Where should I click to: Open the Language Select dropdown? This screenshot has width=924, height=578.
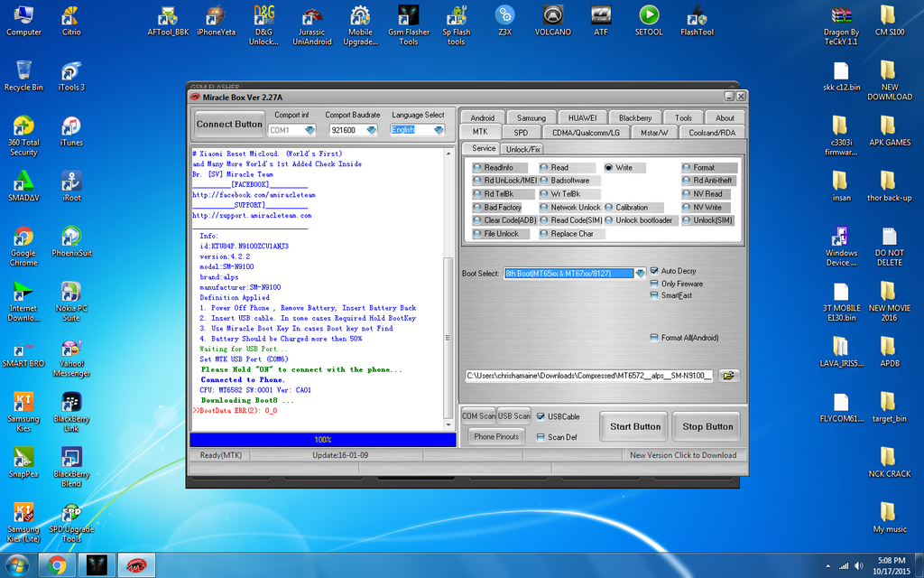[439, 130]
